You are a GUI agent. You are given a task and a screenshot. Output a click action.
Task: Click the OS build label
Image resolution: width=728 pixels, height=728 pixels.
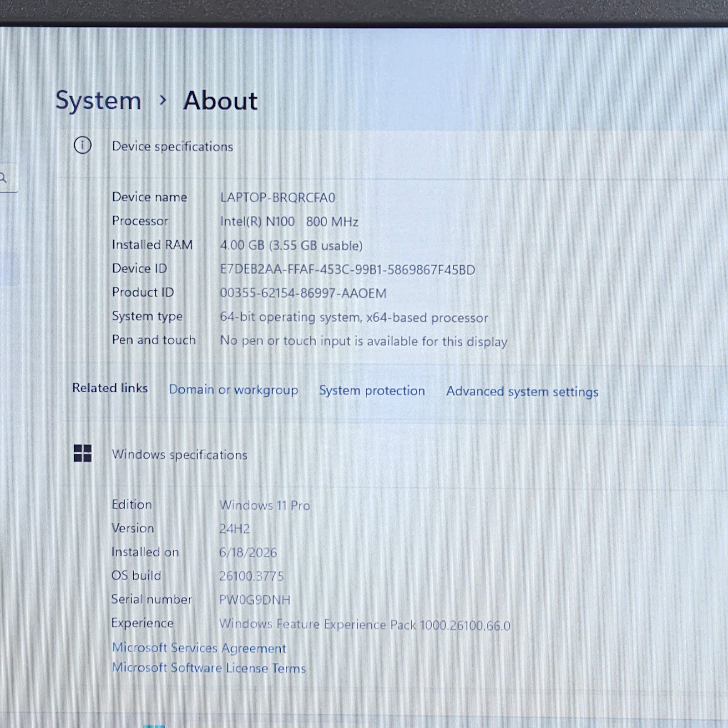click(x=136, y=575)
